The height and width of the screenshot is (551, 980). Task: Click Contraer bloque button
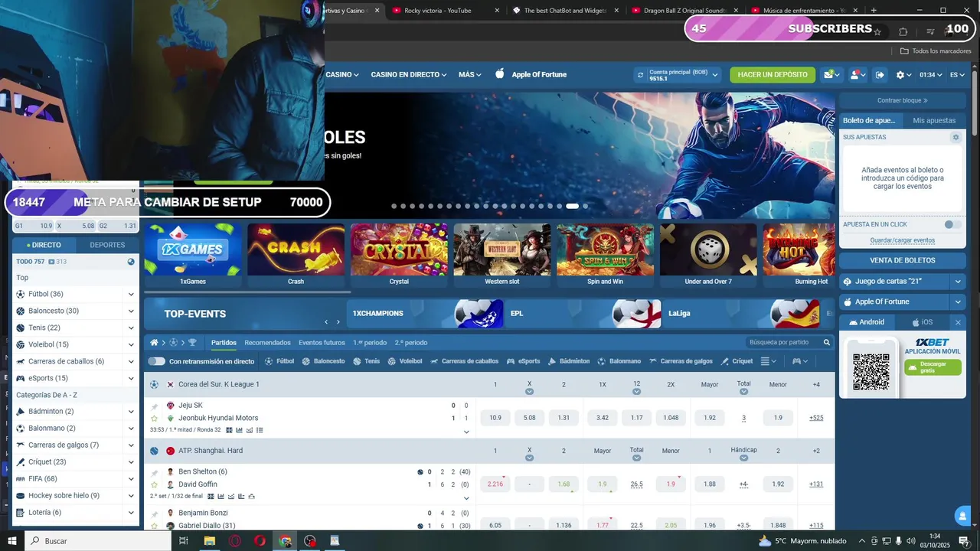tap(903, 100)
